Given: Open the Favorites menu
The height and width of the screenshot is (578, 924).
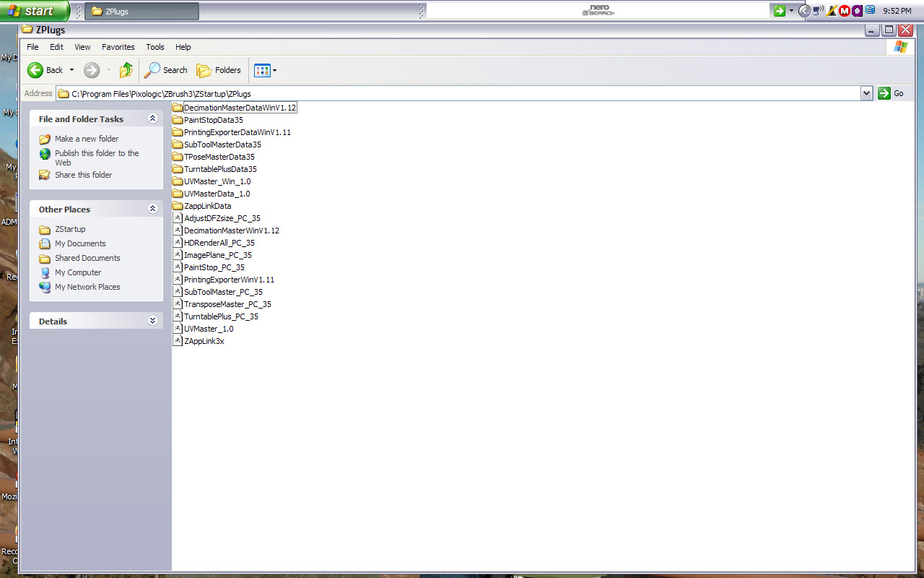Looking at the screenshot, I should pyautogui.click(x=118, y=47).
